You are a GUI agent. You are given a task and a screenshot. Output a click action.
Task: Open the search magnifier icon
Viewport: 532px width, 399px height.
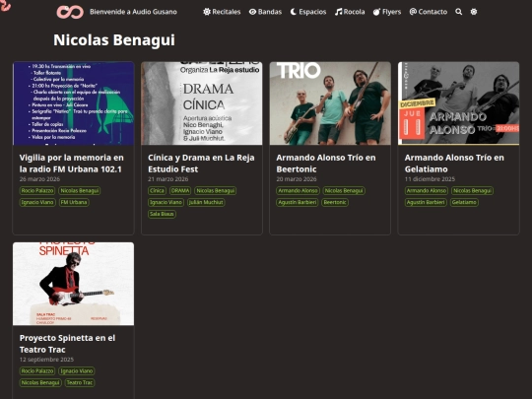[459, 12]
